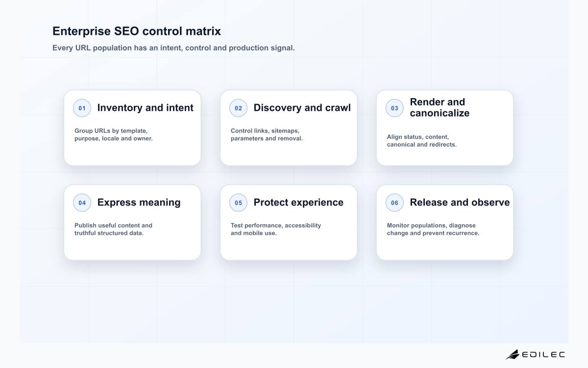
Task: Click the Render and canonicalize heading
Action: (x=440, y=107)
